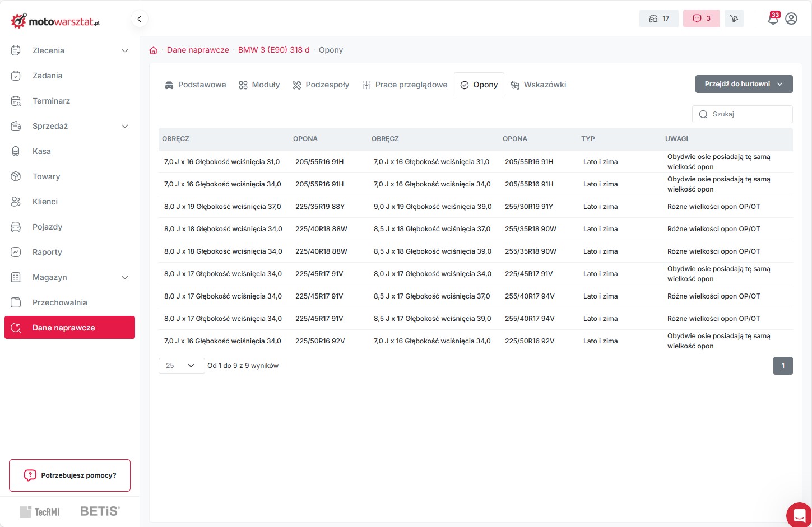
Task: Expand the Magazyn sidebar menu
Action: pyautogui.click(x=125, y=277)
